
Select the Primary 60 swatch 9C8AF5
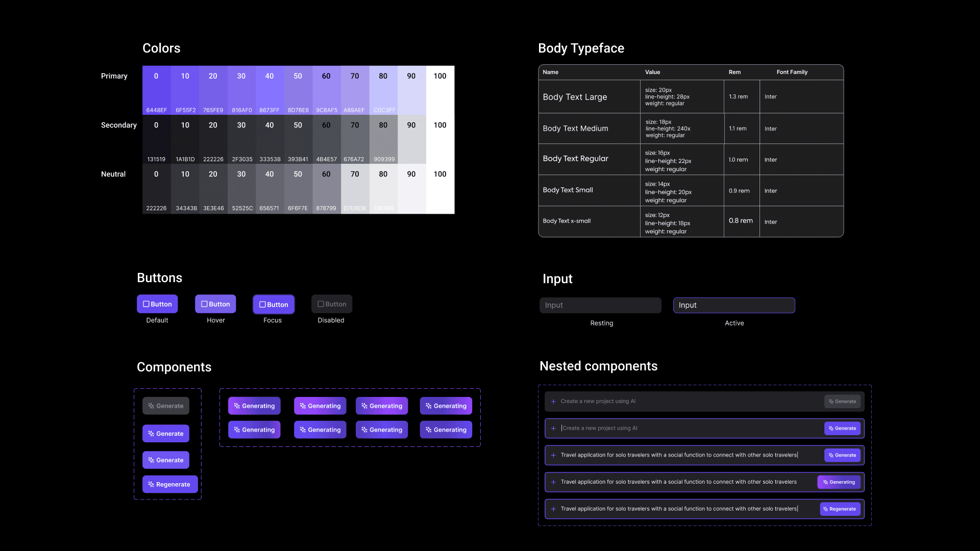[x=326, y=90]
